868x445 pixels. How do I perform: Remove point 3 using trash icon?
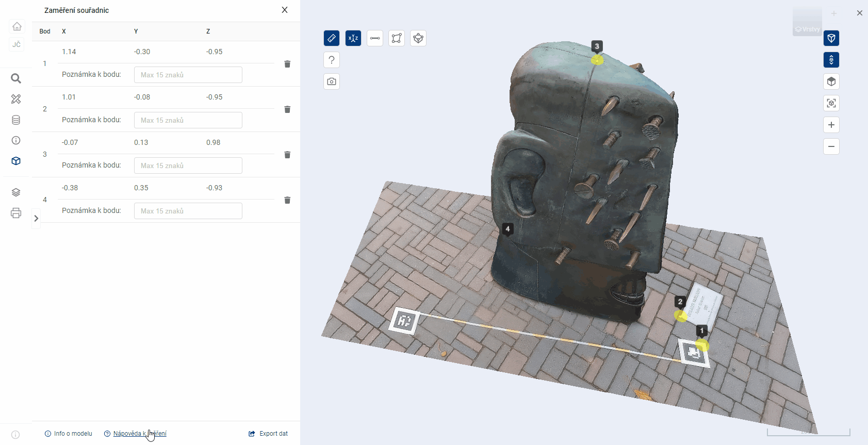pyautogui.click(x=287, y=155)
